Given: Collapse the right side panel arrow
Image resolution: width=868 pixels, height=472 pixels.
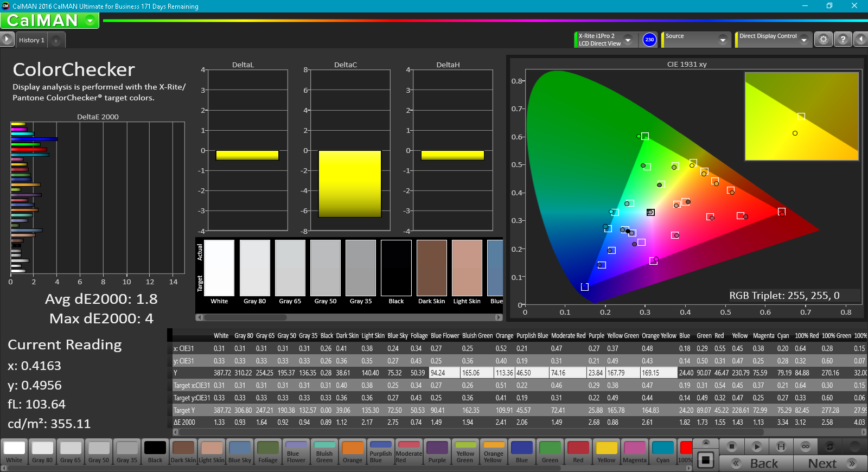Looking at the screenshot, I should tap(860, 40).
